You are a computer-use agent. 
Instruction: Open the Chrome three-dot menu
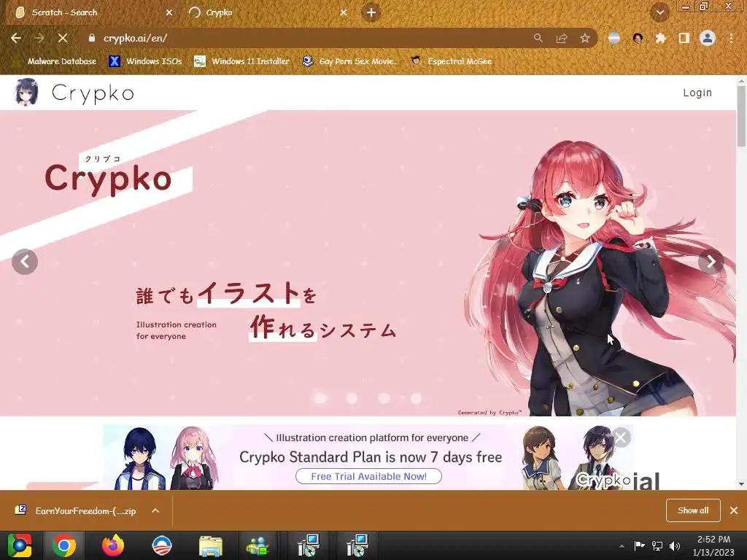pyautogui.click(x=731, y=38)
